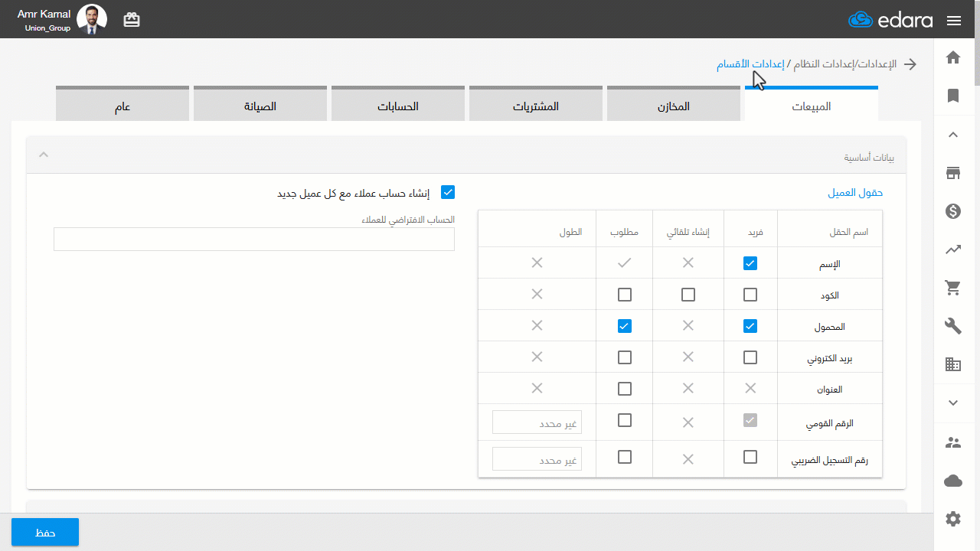Toggle فريد checkbox for الإسم row
The width and height of the screenshot is (980, 551).
750,263
